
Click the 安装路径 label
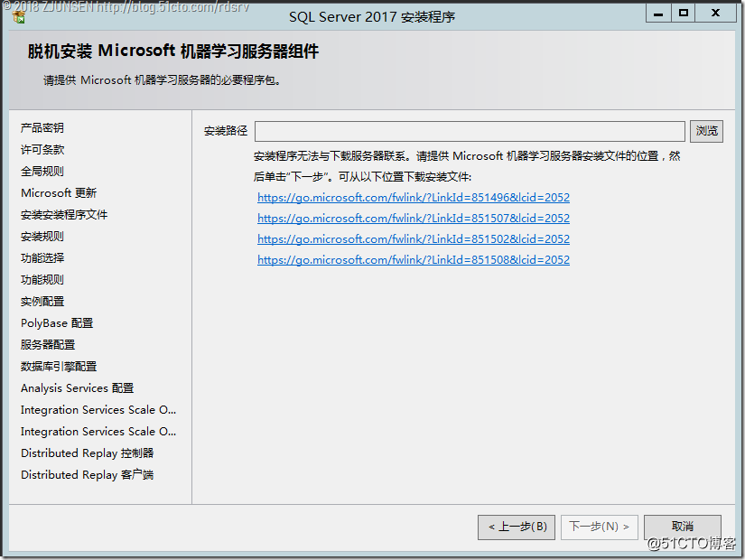coord(226,131)
